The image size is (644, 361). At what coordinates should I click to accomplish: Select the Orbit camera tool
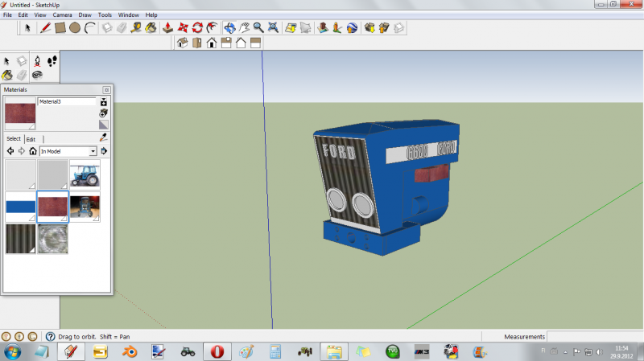229,28
